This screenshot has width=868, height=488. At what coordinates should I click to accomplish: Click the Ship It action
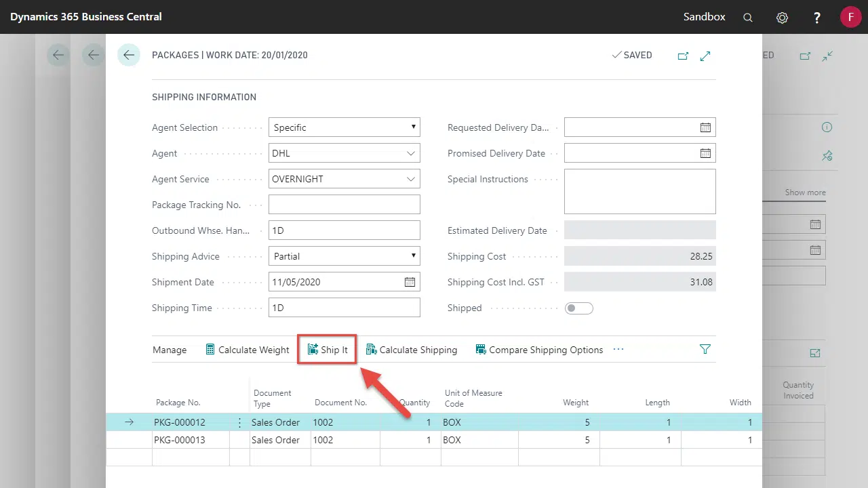(328, 350)
